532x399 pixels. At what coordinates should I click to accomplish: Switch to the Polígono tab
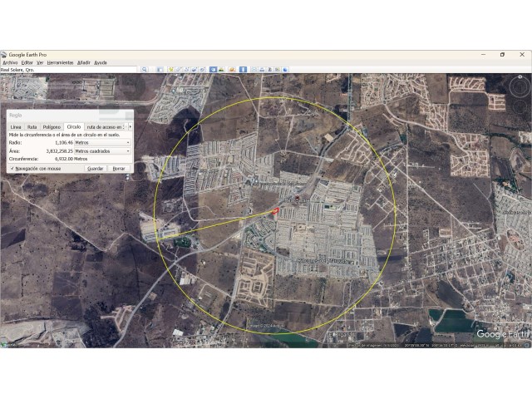[x=52, y=126]
